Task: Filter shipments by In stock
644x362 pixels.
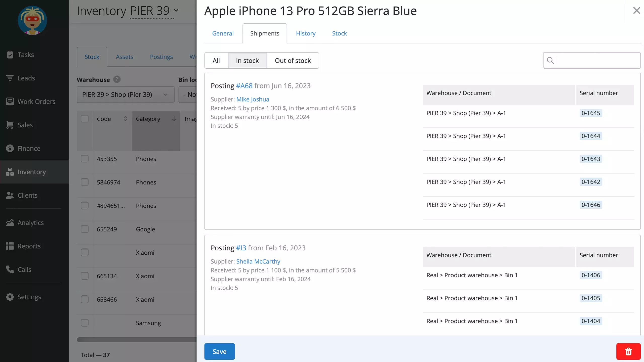Action: click(247, 60)
